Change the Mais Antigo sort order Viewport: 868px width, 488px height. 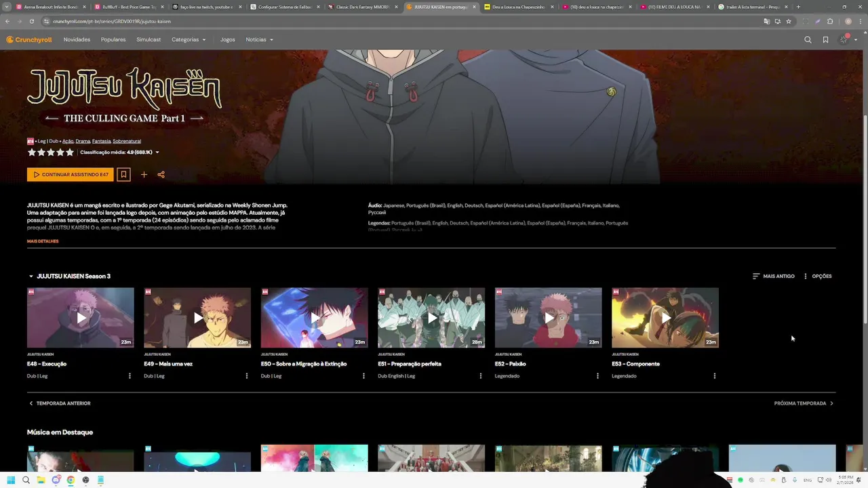pyautogui.click(x=773, y=276)
